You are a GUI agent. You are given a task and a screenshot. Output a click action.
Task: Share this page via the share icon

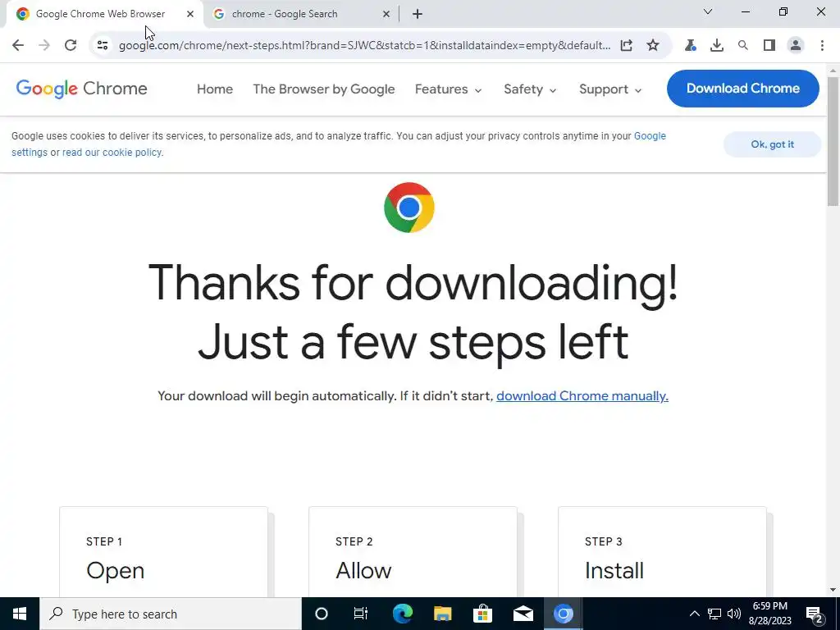click(626, 46)
